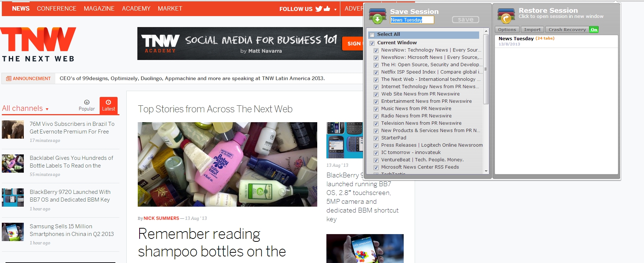Screen dimensions: 644x263
Task: Open the Follow Us dropdown arrow
Action: coord(335,10)
